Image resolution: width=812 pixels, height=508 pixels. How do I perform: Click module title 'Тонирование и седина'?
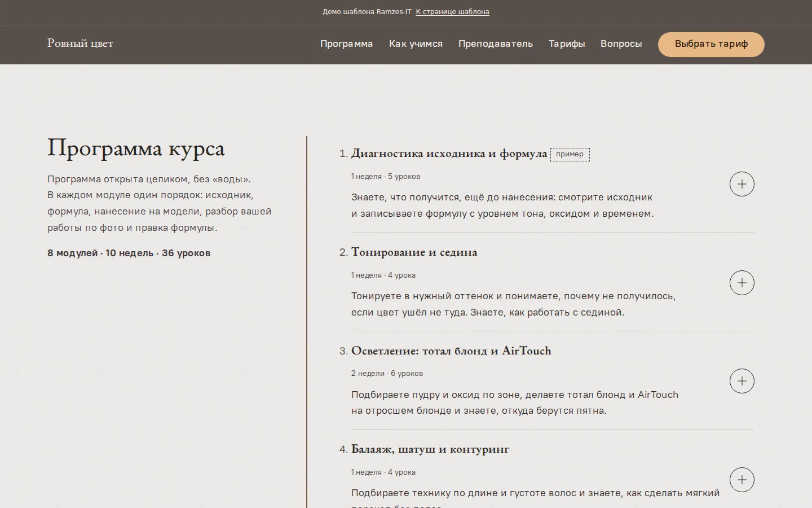[x=414, y=252]
